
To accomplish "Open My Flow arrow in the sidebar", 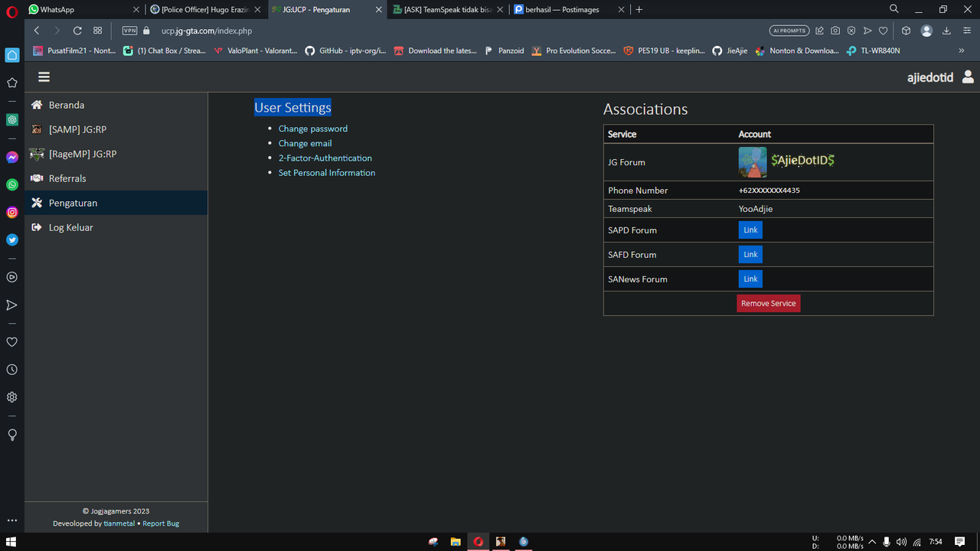I will point(12,305).
